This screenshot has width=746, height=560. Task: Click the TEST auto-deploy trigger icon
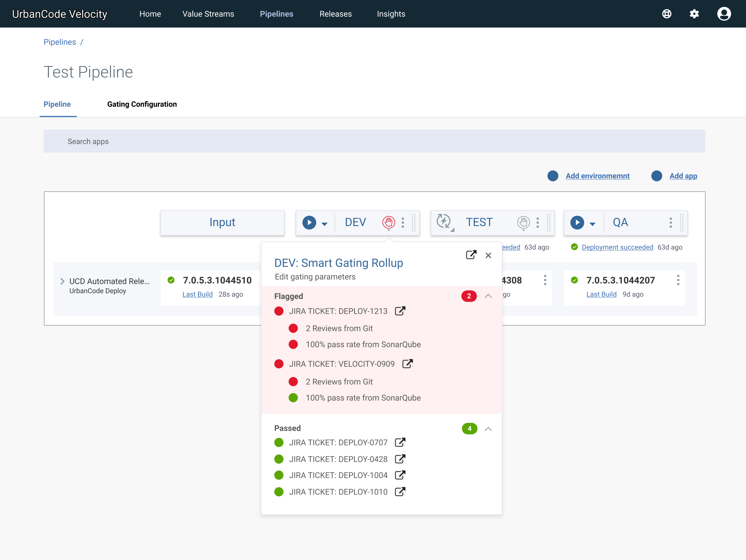point(444,221)
